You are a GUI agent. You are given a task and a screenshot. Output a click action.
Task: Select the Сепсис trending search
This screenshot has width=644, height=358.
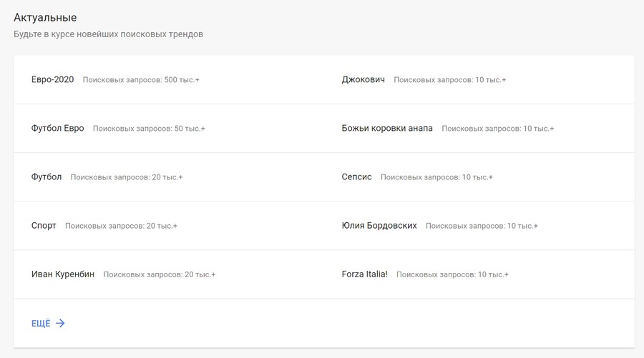point(356,176)
